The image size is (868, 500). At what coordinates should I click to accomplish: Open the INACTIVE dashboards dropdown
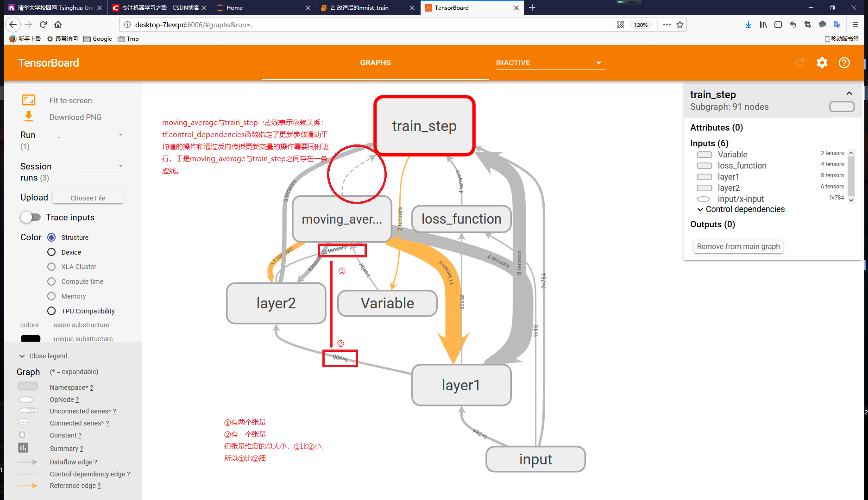pyautogui.click(x=549, y=63)
